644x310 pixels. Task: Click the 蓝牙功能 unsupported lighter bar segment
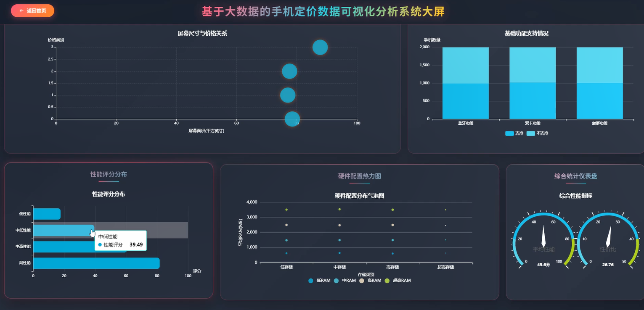point(466,65)
